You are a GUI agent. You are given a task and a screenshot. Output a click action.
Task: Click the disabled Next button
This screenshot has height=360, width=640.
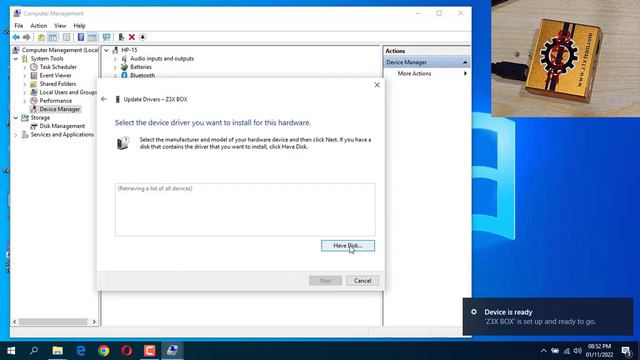325,281
